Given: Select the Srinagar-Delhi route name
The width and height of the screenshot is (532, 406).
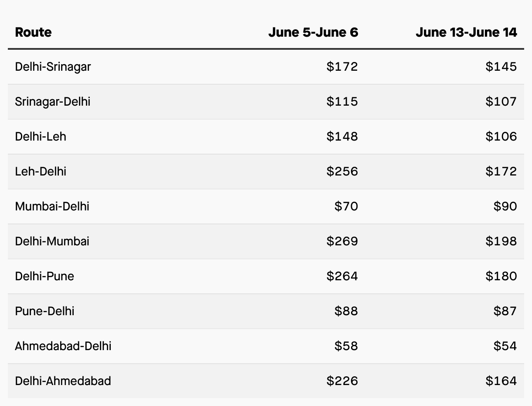Looking at the screenshot, I should coord(53,102).
